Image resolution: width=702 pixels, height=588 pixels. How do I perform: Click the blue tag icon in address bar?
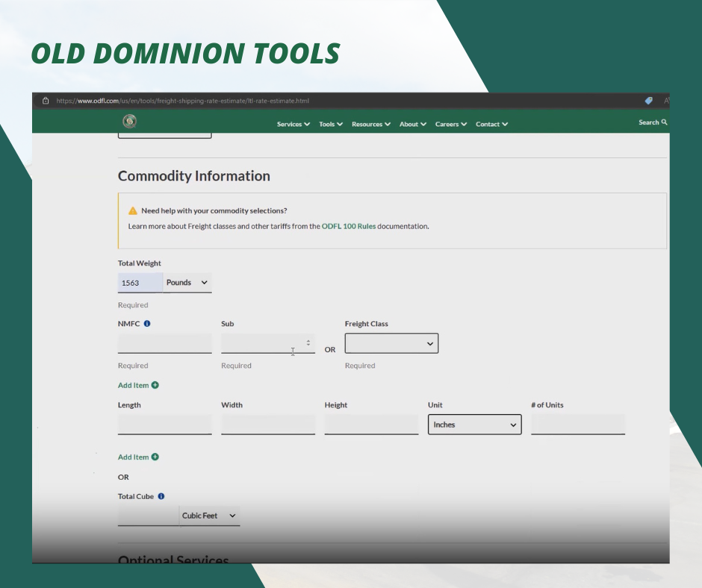648,101
